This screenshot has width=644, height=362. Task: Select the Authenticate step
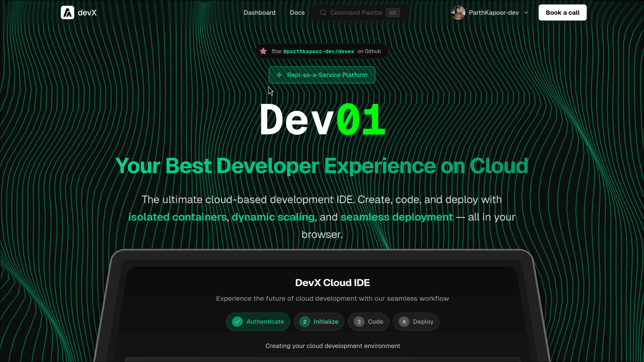point(258,322)
